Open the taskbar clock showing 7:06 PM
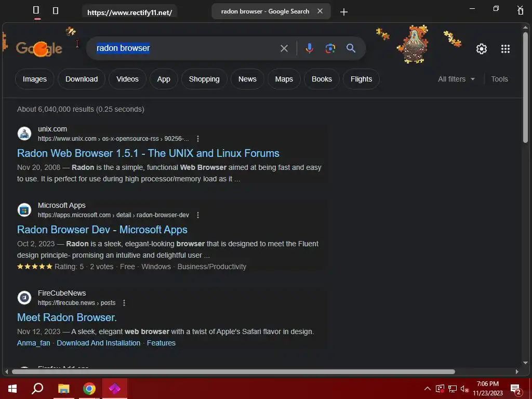This screenshot has height=399, width=532. tap(487, 389)
